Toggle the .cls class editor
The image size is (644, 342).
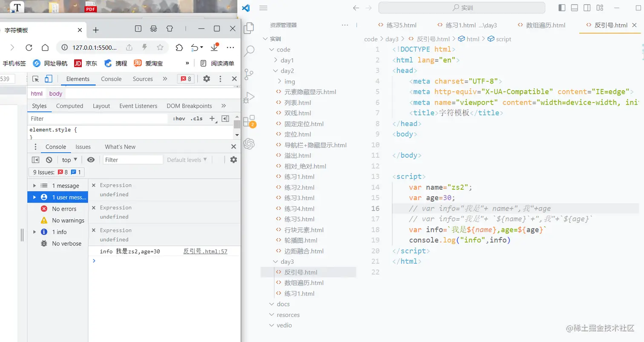[x=196, y=119]
